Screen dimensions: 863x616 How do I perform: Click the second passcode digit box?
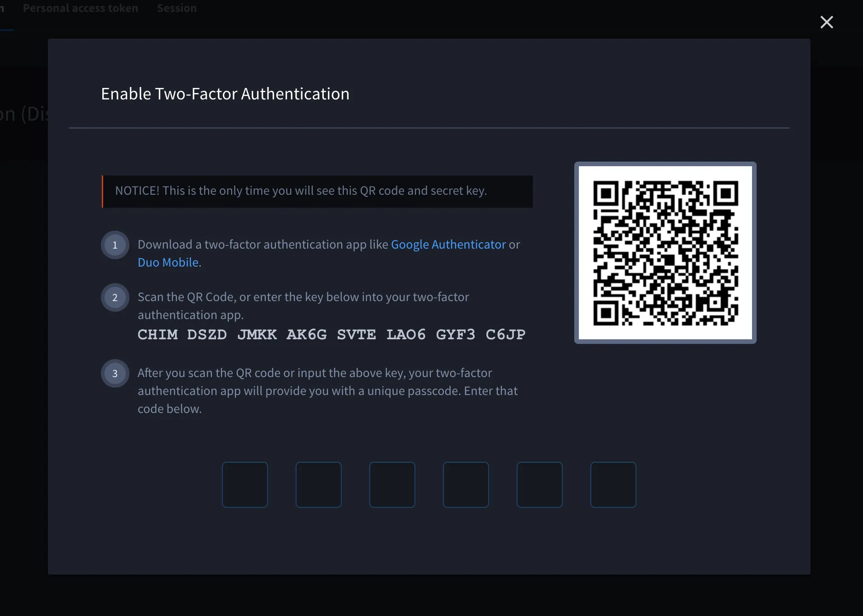pos(319,485)
